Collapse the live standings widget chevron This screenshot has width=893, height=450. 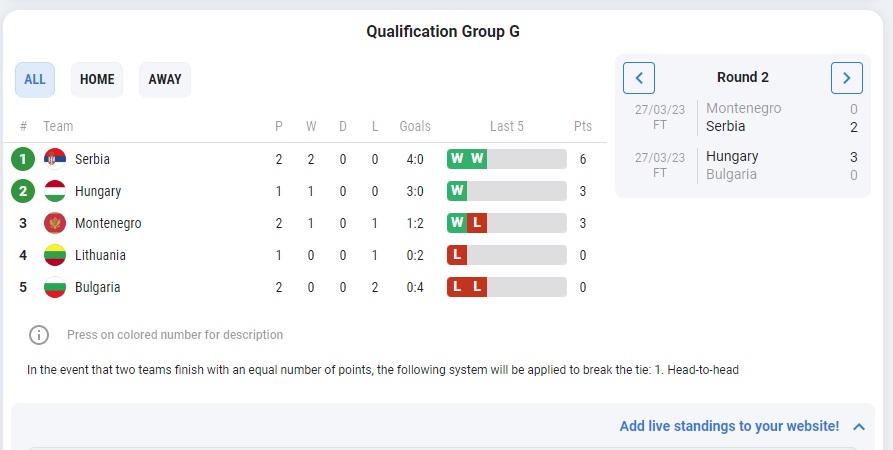coord(859,427)
